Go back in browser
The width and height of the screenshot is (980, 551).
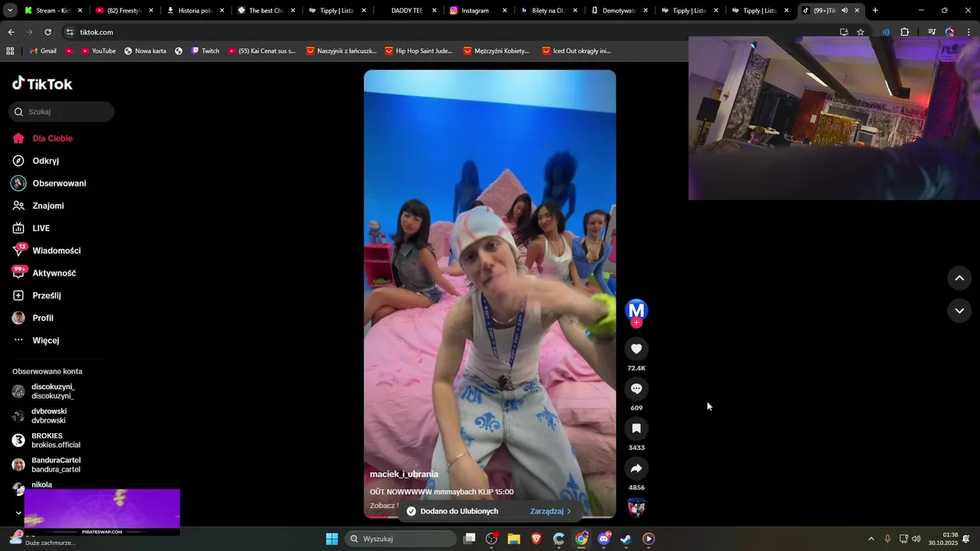pyautogui.click(x=11, y=32)
